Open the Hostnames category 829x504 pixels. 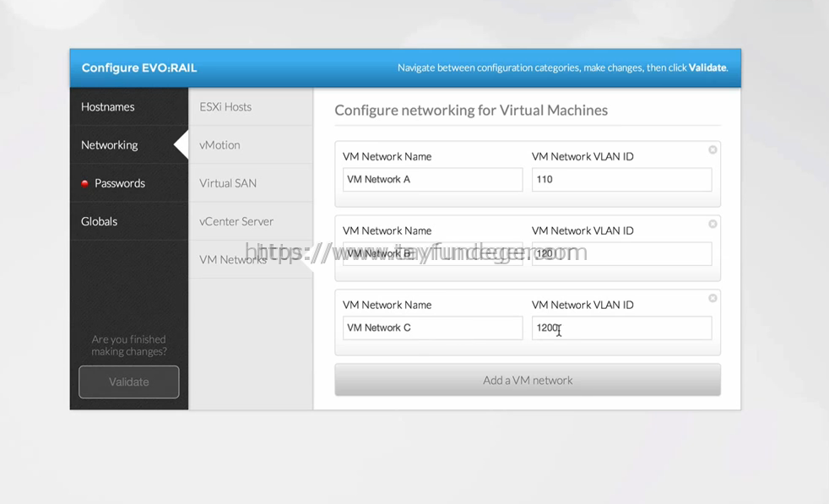point(129,107)
